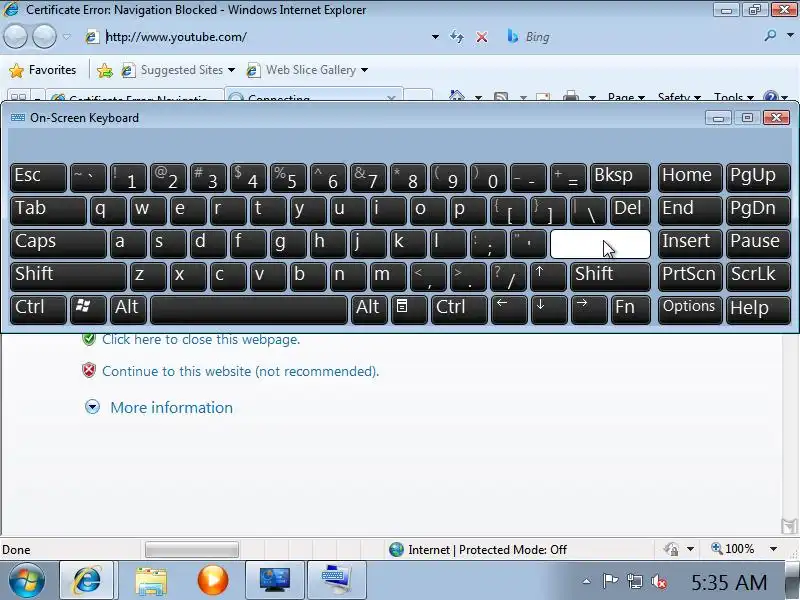The width and height of the screenshot is (800, 600).
Task: Click the status bar progress bar
Action: [x=192, y=549]
